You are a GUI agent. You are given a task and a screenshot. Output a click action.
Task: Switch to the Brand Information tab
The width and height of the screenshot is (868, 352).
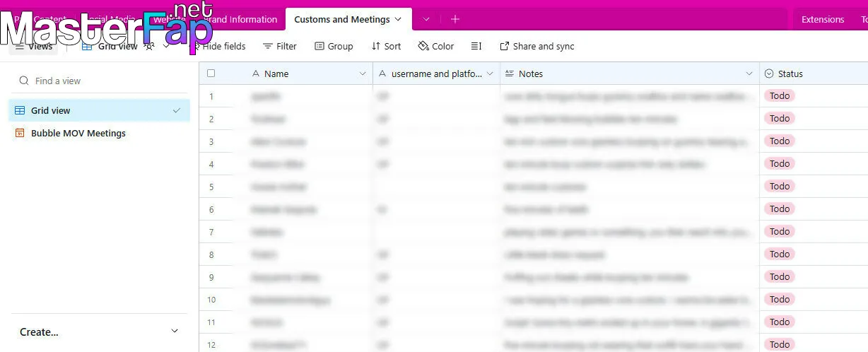click(x=241, y=19)
